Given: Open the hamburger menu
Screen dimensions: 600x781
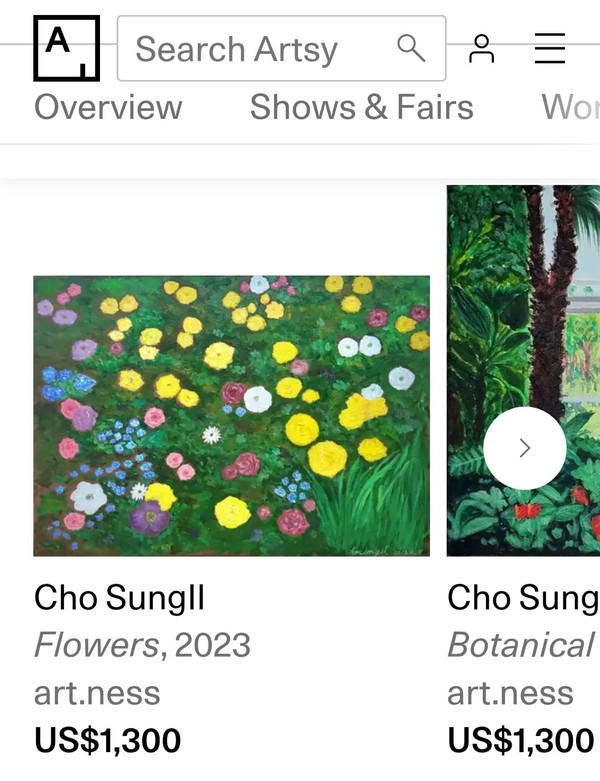Looking at the screenshot, I should (549, 48).
